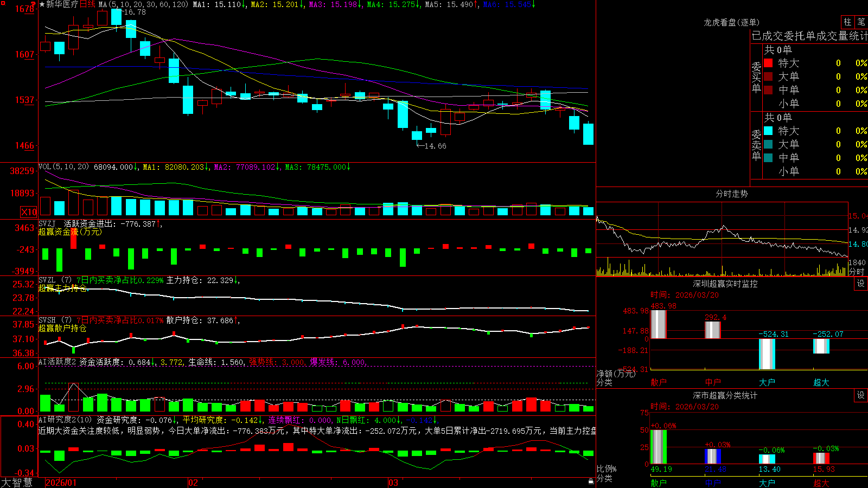Click the 小单 row under 委卖单

pyautogui.click(x=815, y=171)
